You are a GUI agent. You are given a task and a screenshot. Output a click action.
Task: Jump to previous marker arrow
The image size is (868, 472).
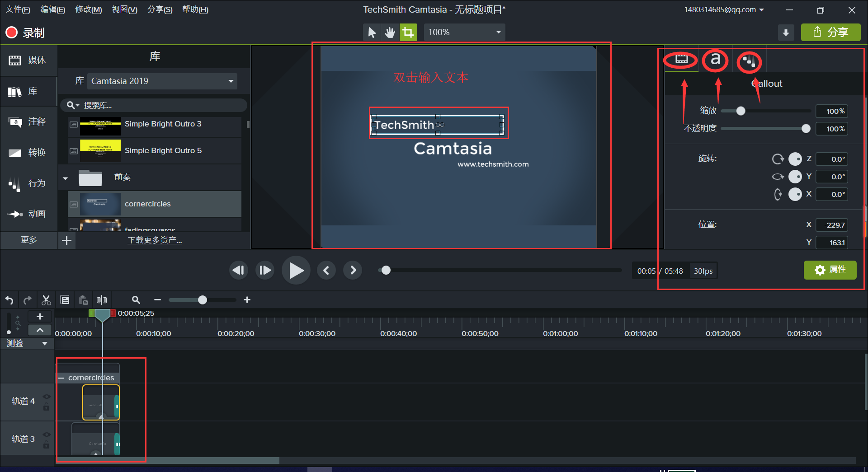pos(326,271)
